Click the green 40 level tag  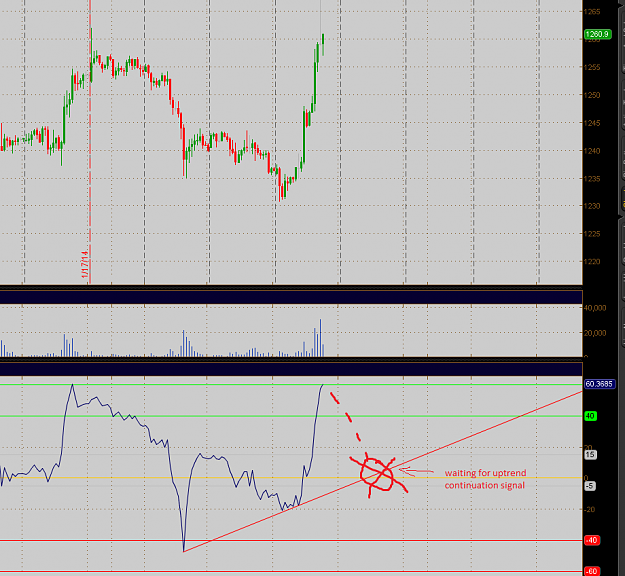pos(590,416)
